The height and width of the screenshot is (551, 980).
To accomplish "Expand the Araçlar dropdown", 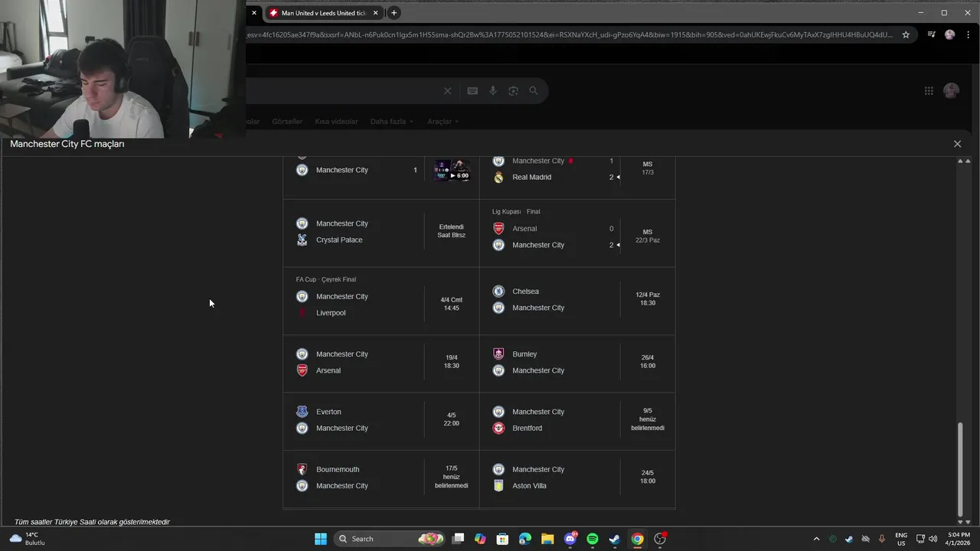I will (x=443, y=122).
